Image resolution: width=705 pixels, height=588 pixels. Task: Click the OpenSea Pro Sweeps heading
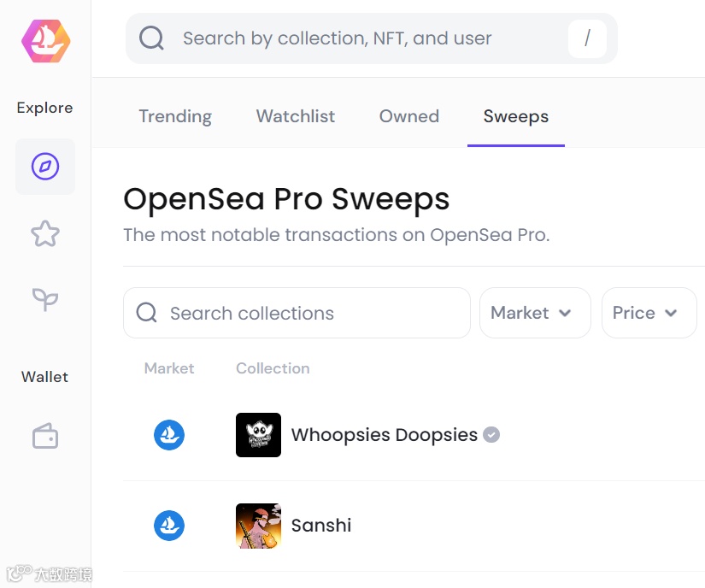click(x=286, y=199)
